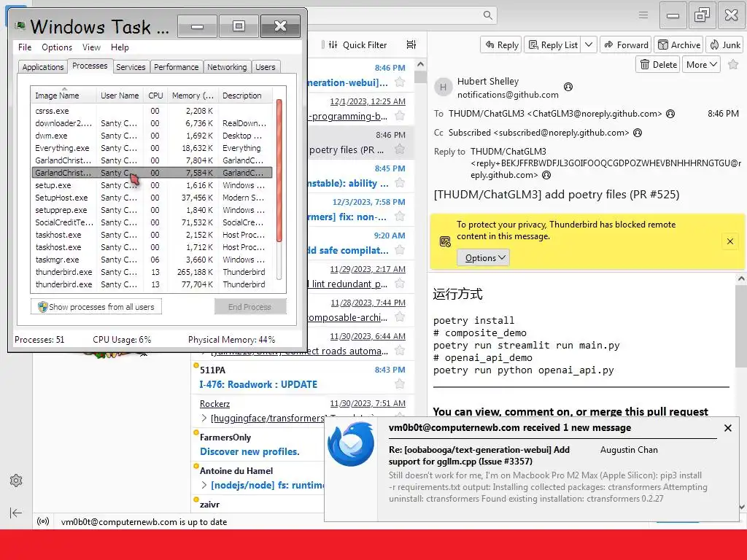Dismiss the blocked remote content bar
This screenshot has width=747, height=560.
tap(729, 241)
